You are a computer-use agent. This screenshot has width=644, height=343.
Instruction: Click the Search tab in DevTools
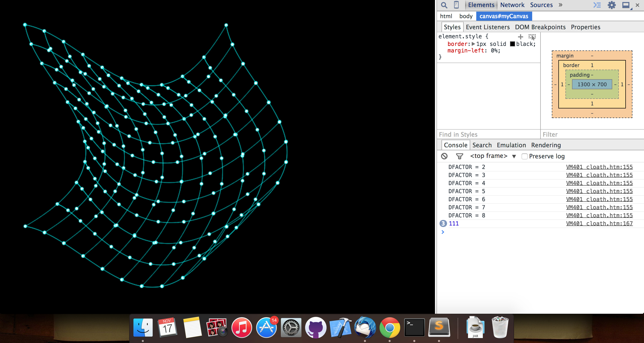[482, 145]
